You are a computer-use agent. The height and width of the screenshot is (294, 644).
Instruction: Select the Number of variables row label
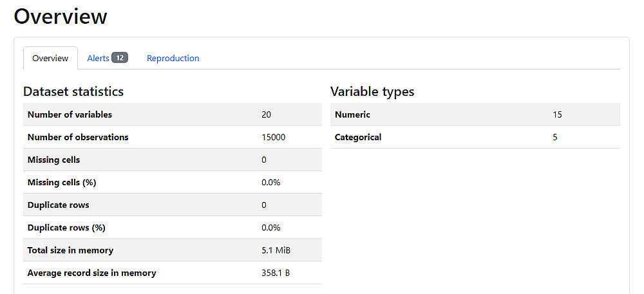tap(70, 115)
